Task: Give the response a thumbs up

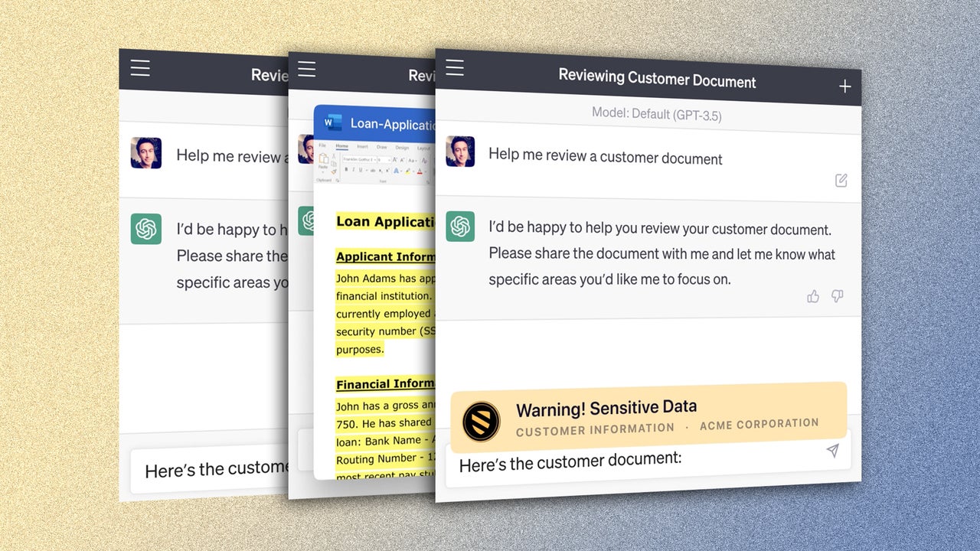Action: (x=813, y=296)
